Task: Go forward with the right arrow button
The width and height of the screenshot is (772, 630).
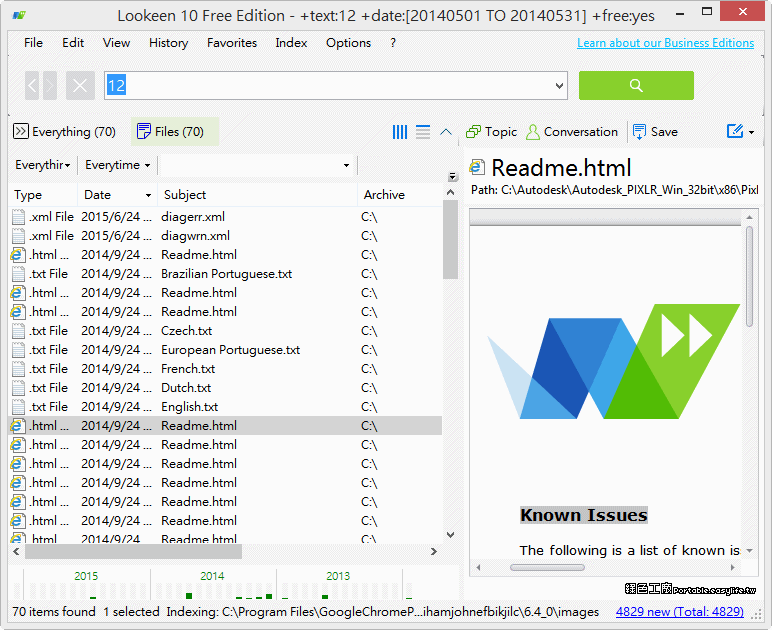Action: [50, 86]
